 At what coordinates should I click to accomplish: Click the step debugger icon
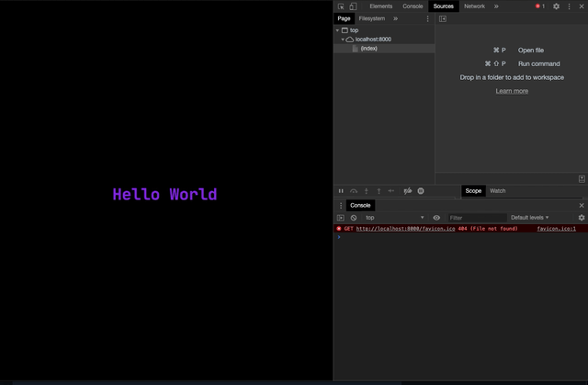(x=391, y=191)
